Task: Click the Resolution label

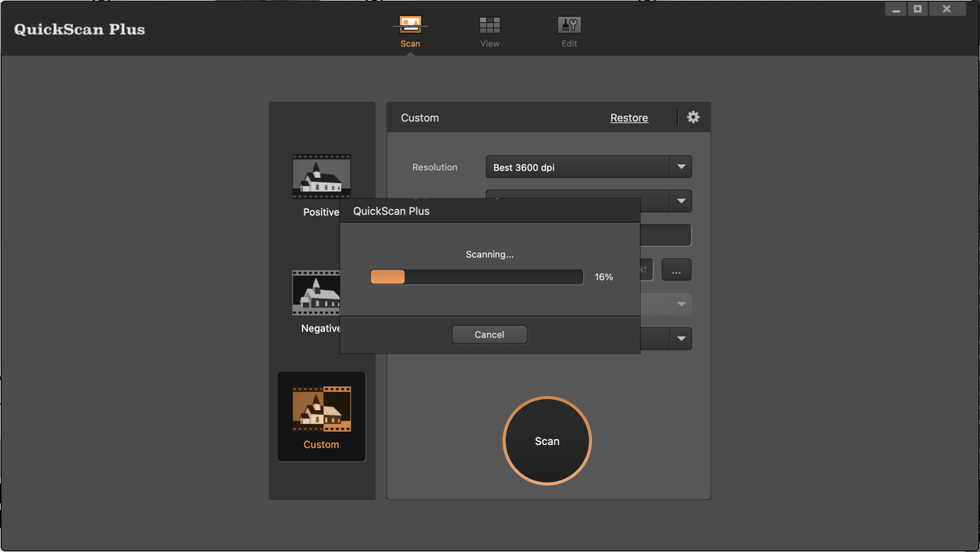Action: (434, 167)
